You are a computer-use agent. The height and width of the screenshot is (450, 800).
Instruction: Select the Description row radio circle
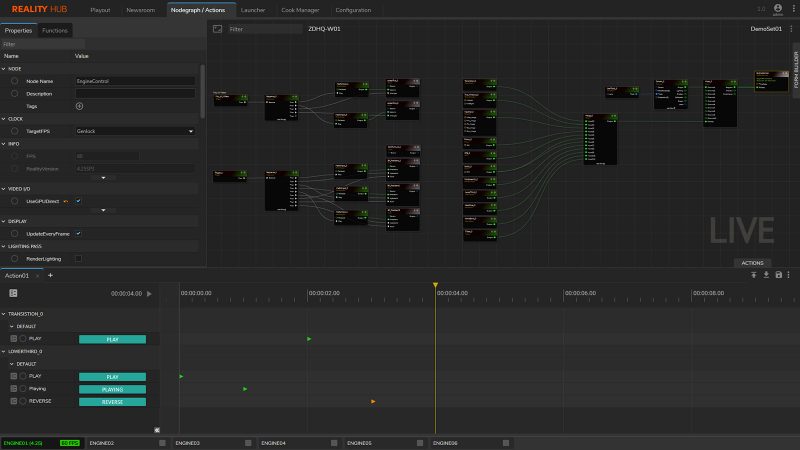click(x=14, y=94)
